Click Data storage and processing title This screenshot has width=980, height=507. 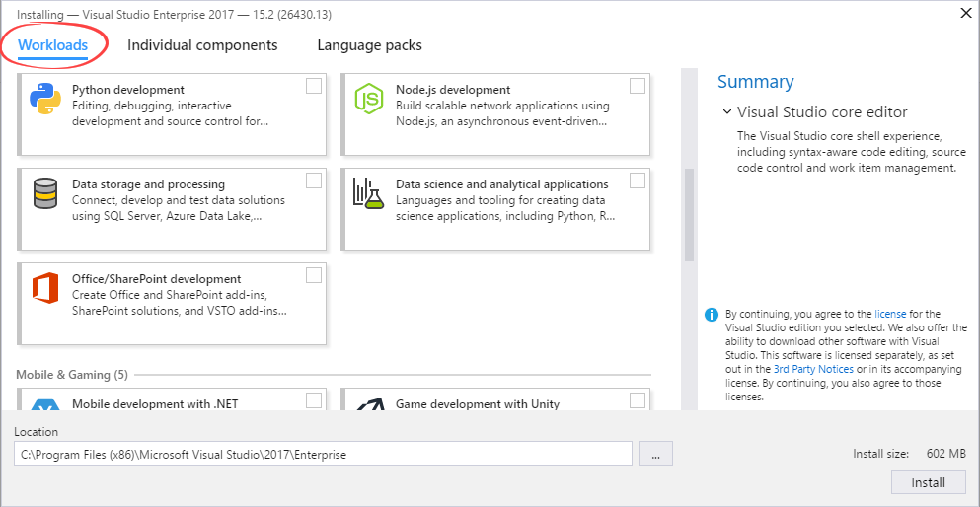pyautogui.click(x=149, y=184)
